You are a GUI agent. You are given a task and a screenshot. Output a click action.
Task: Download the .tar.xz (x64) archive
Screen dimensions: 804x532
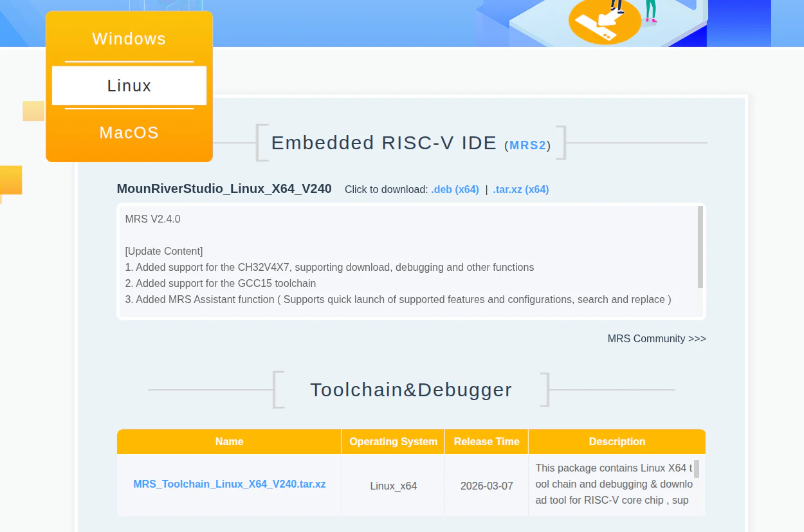point(521,189)
